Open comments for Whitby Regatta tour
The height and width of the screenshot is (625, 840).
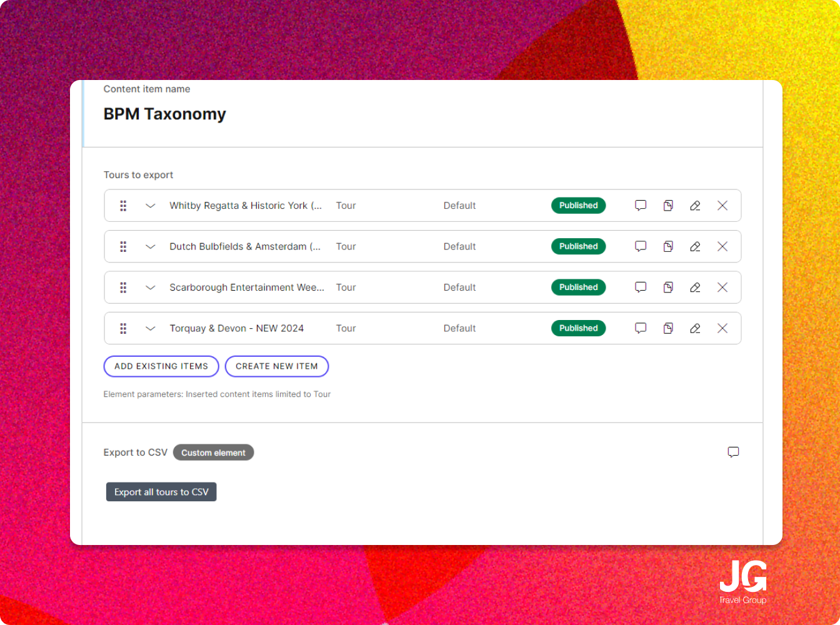point(641,206)
